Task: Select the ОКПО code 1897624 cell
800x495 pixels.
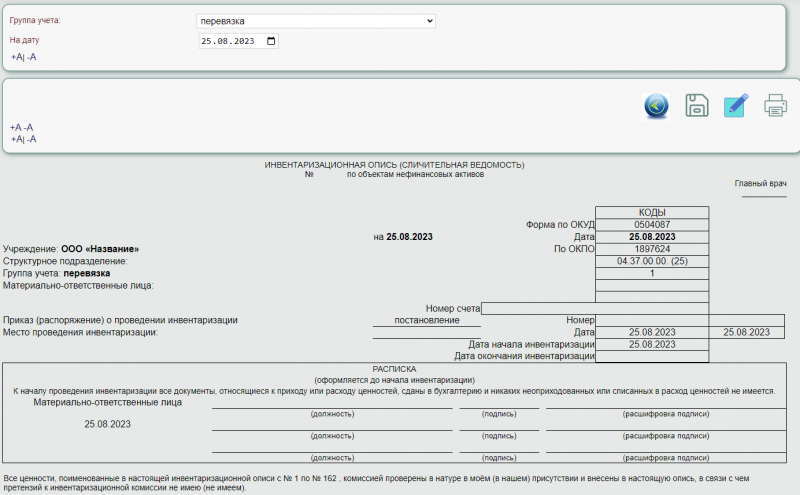Action: point(652,249)
